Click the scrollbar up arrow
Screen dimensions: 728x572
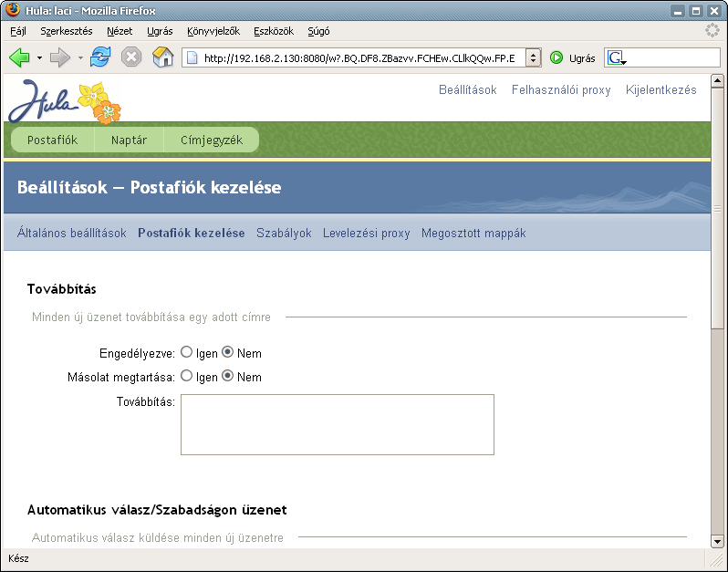[x=717, y=81]
